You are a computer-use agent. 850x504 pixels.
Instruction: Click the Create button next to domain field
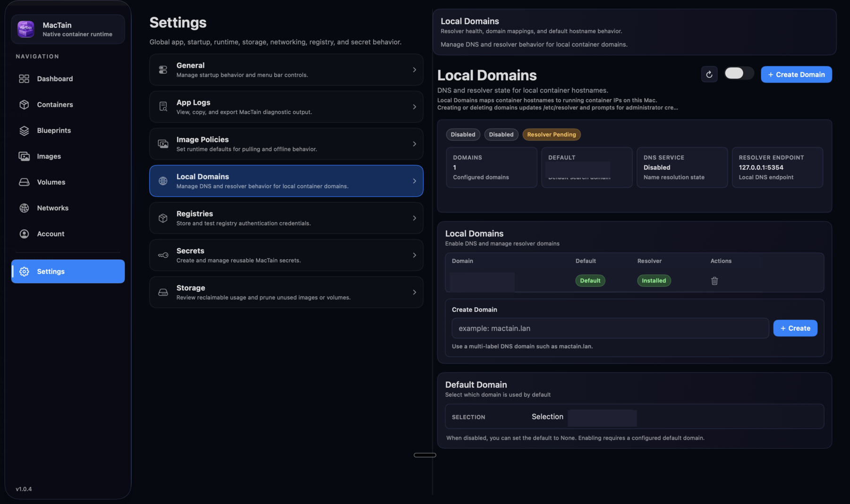tap(795, 328)
